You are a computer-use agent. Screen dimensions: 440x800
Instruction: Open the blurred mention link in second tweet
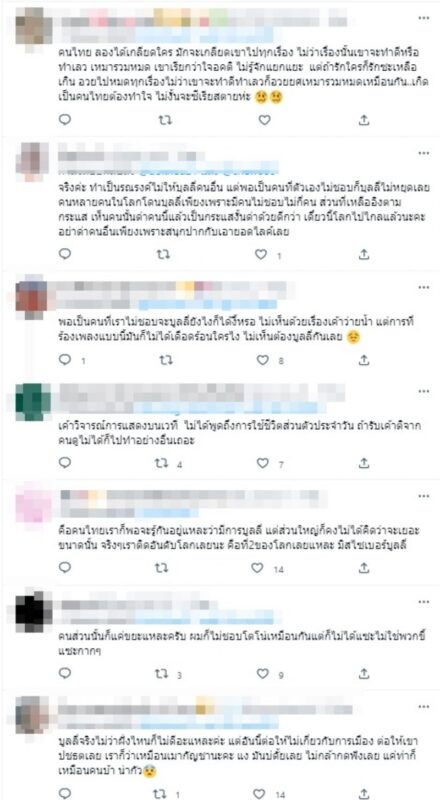click(x=207, y=167)
